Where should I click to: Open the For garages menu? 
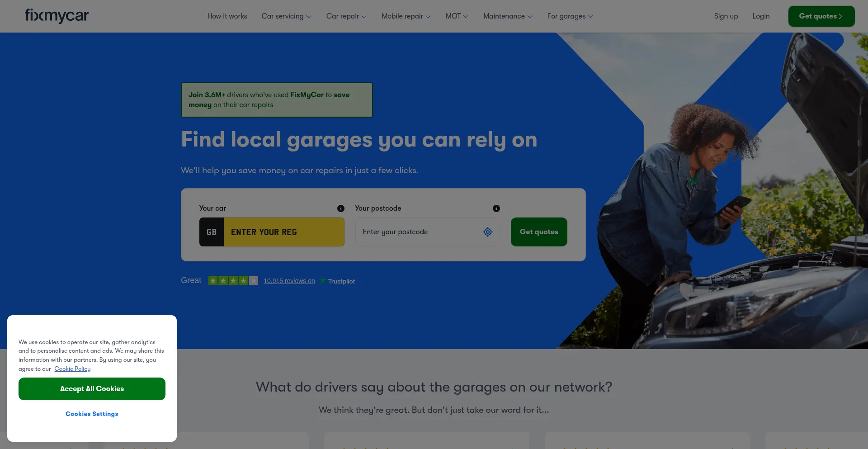[570, 16]
